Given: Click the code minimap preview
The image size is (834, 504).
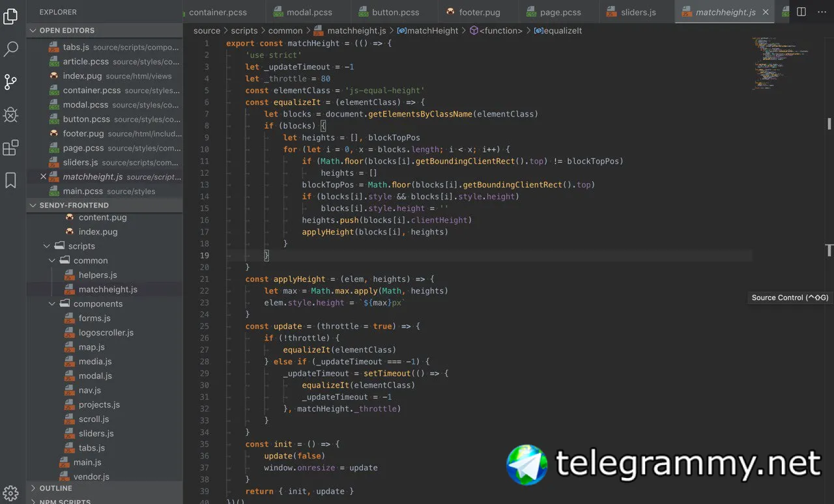Looking at the screenshot, I should pos(780,63).
